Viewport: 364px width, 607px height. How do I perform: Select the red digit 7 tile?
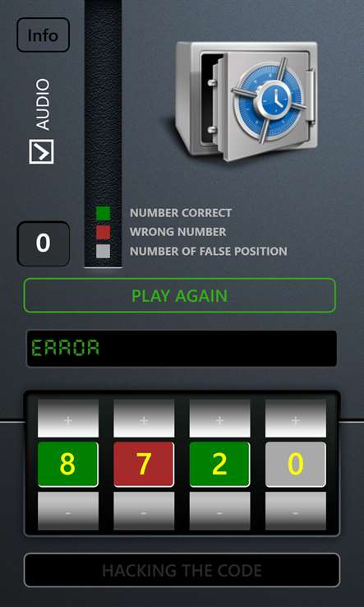point(144,465)
